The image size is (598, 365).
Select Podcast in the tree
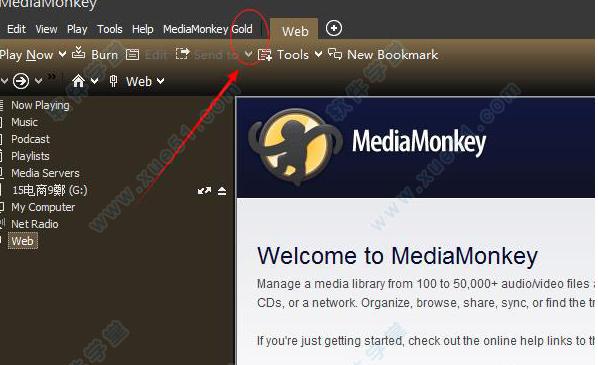click(x=31, y=139)
